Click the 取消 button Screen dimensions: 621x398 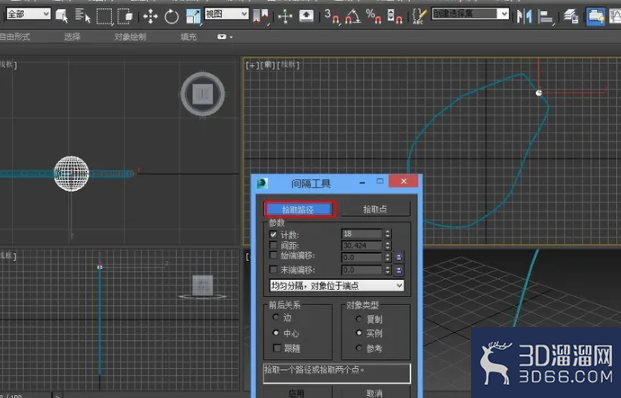click(375, 392)
